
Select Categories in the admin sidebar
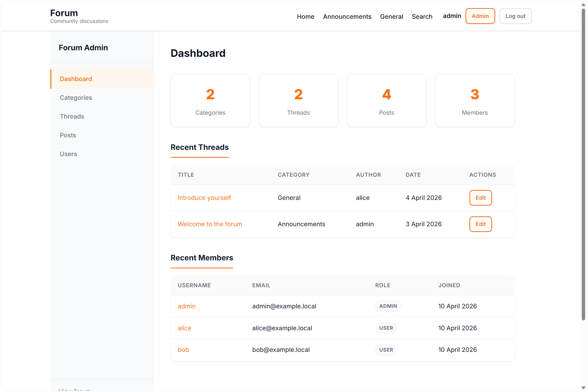pos(76,97)
